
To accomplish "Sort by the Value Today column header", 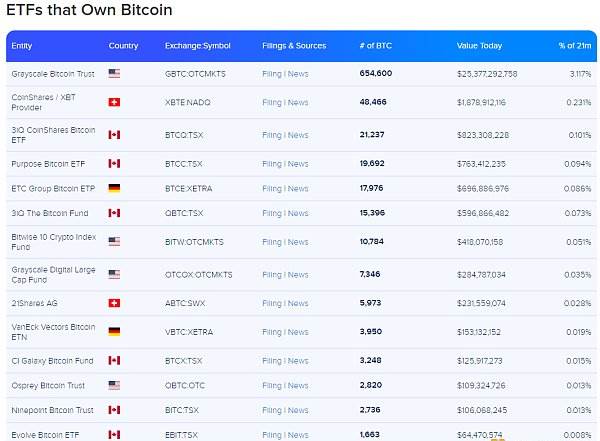I will [x=479, y=46].
